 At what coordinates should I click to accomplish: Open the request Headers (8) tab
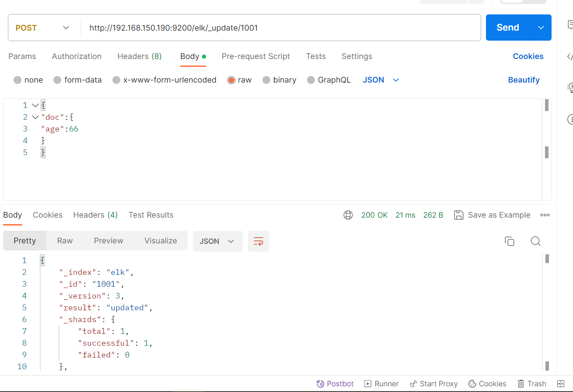(x=140, y=56)
